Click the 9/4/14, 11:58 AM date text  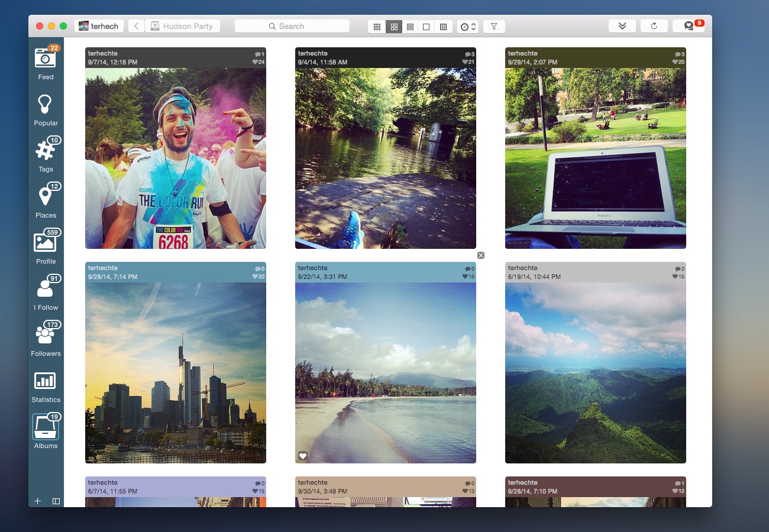(x=322, y=62)
